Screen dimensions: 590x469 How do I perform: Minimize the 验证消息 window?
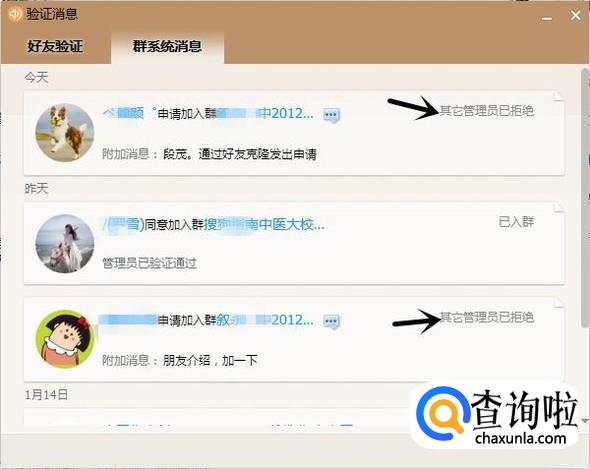(547, 17)
